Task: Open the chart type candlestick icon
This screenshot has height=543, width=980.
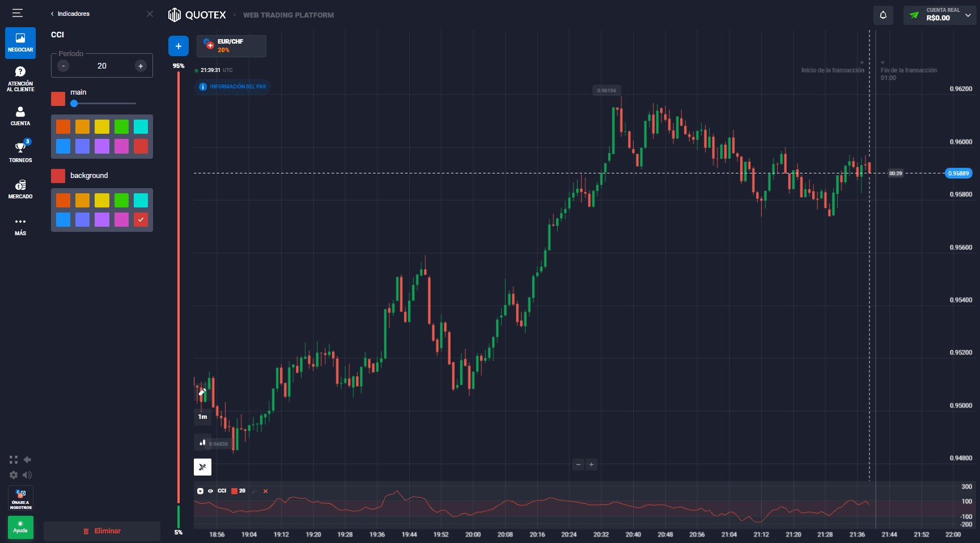Action: [x=202, y=442]
